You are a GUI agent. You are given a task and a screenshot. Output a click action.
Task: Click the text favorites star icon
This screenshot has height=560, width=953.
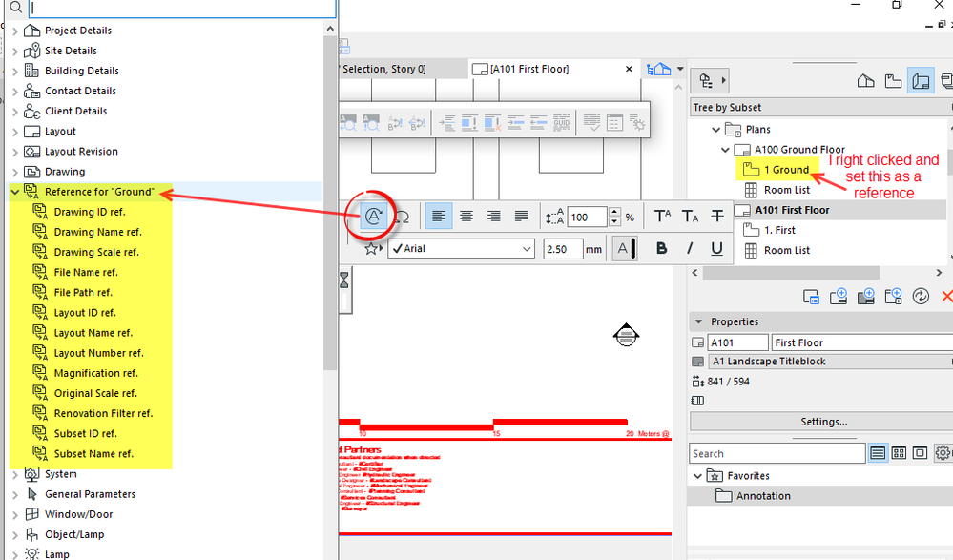point(372,249)
